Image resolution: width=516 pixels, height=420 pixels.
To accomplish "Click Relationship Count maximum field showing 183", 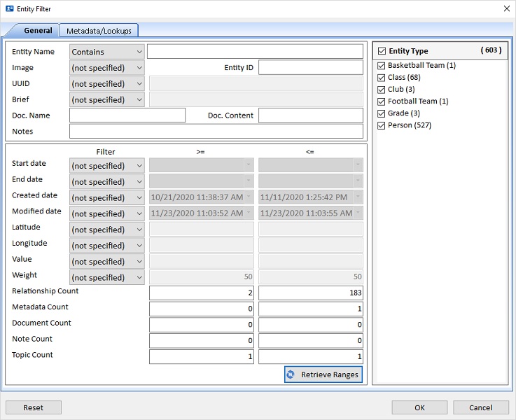I will pos(311,293).
